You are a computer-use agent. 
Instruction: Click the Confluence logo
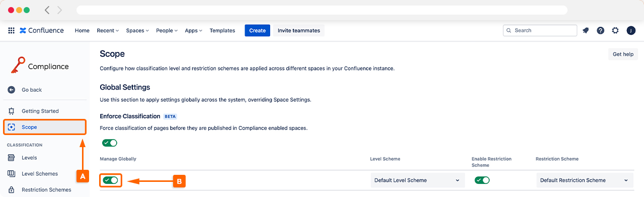[42, 30]
